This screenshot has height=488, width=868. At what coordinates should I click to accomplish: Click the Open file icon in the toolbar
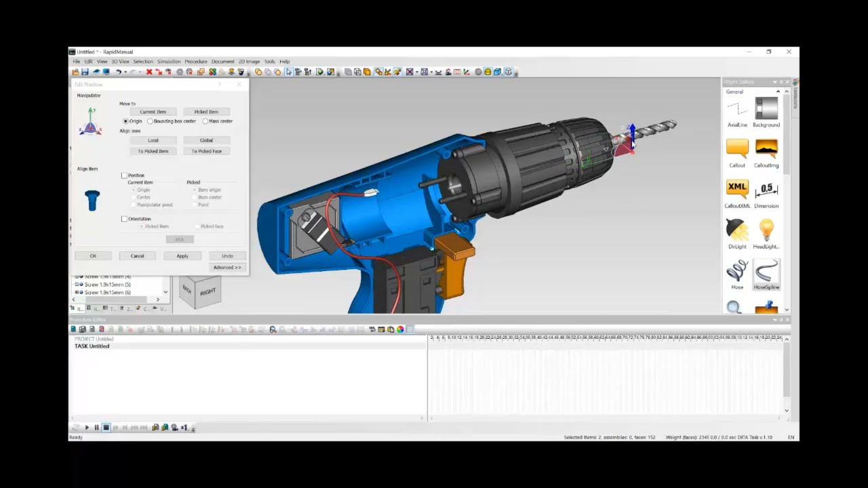point(75,72)
